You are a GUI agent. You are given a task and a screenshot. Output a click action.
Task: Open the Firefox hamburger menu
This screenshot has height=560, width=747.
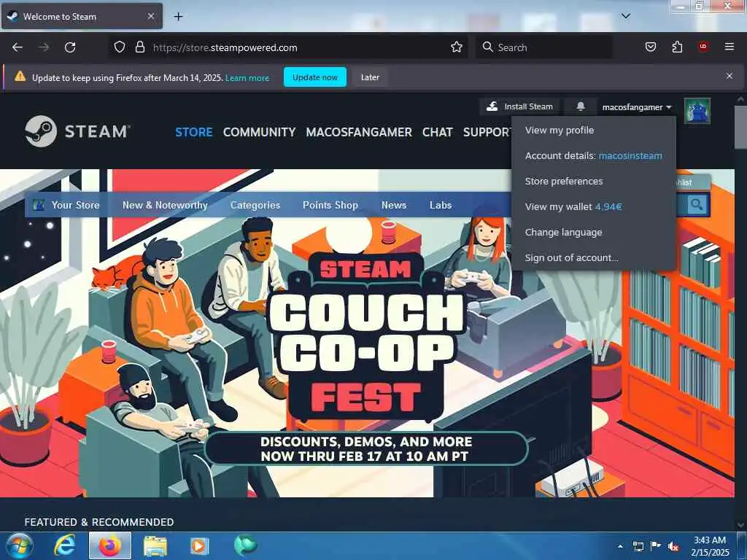pyautogui.click(x=729, y=47)
